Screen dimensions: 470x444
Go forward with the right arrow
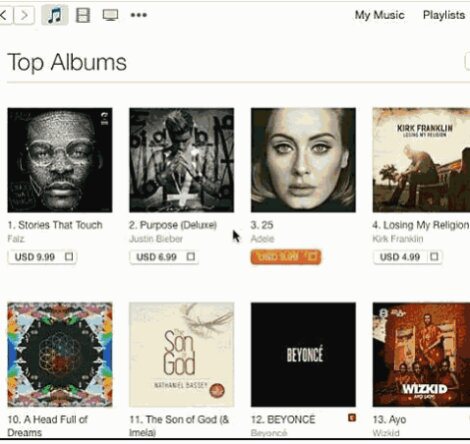click(24, 15)
